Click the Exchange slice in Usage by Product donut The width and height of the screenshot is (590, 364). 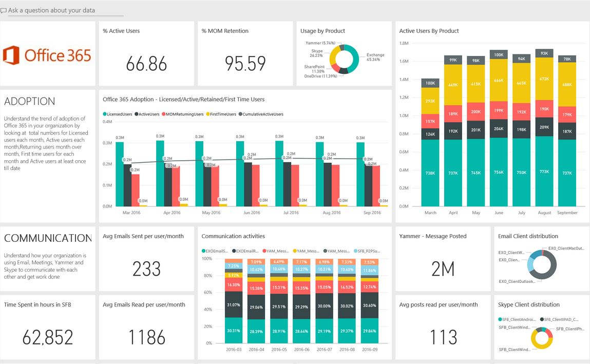356,56
